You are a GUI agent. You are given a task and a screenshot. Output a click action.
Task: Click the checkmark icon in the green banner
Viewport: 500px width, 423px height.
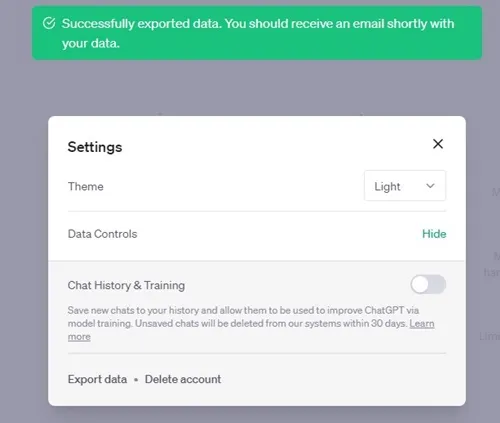pyautogui.click(x=49, y=23)
